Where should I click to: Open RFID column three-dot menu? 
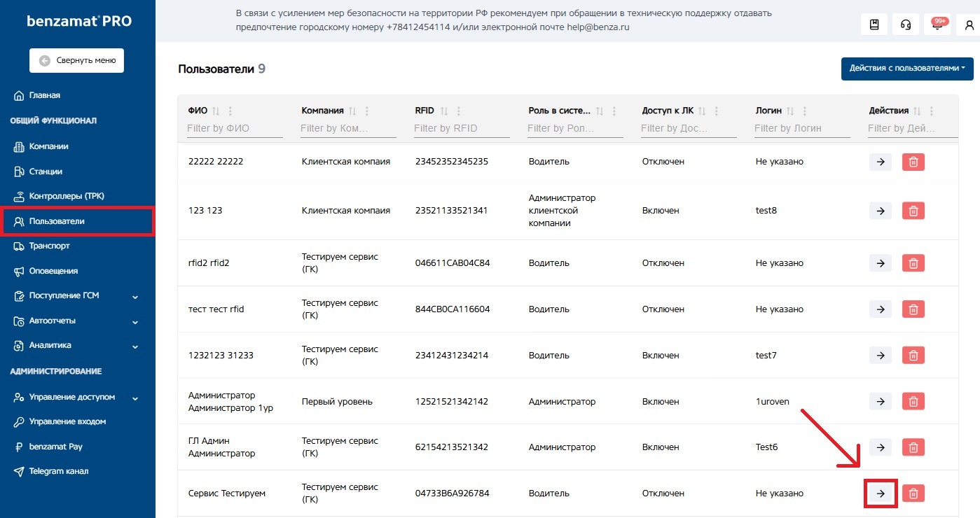click(x=459, y=111)
